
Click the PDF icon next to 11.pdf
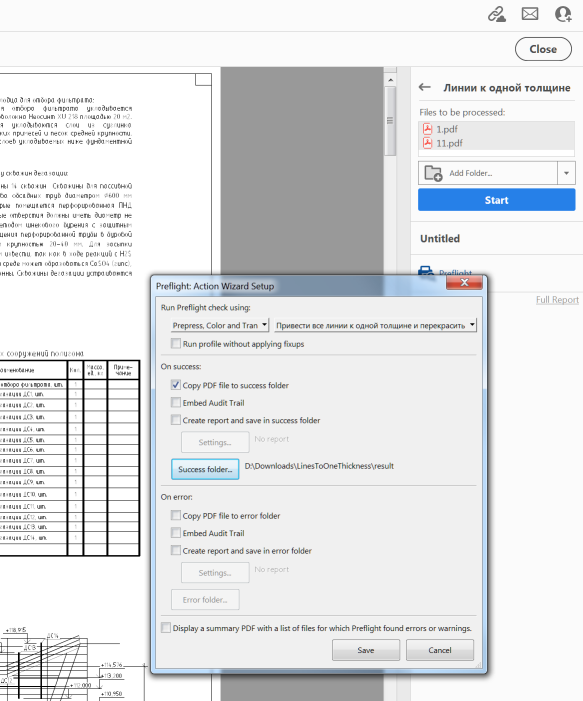(x=427, y=143)
